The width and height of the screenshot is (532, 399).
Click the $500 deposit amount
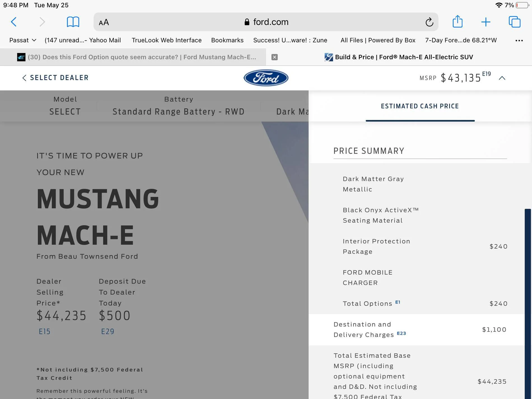[115, 316]
